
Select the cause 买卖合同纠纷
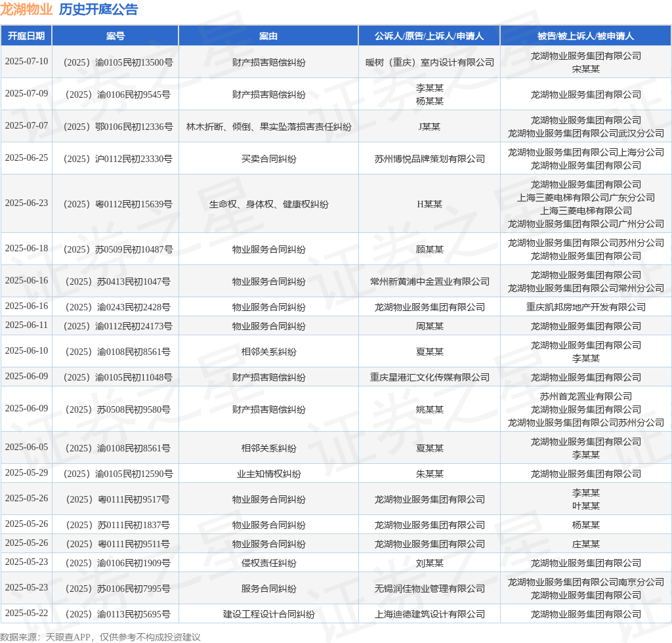coord(268,159)
